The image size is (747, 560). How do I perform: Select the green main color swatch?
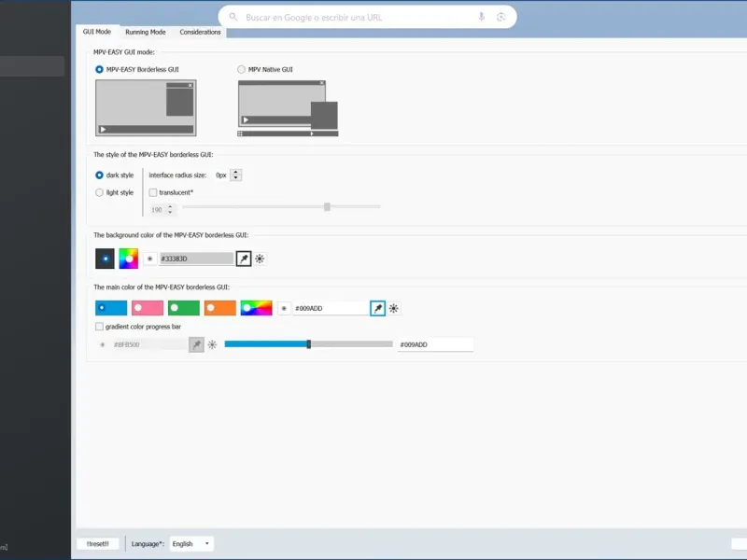point(183,308)
